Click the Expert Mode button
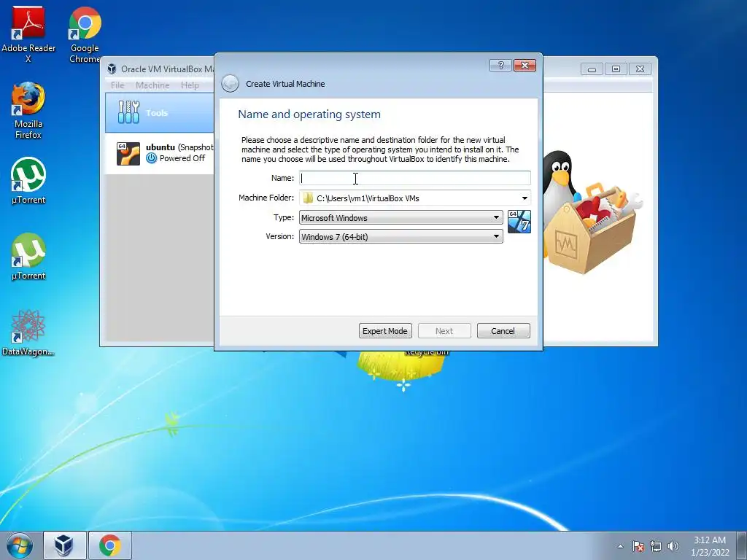 pos(385,331)
